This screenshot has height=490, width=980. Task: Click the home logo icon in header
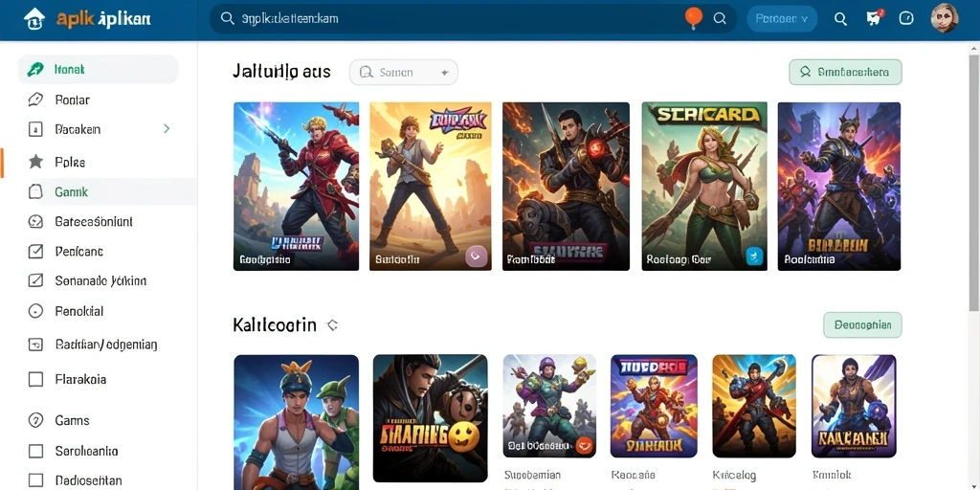pyautogui.click(x=34, y=19)
